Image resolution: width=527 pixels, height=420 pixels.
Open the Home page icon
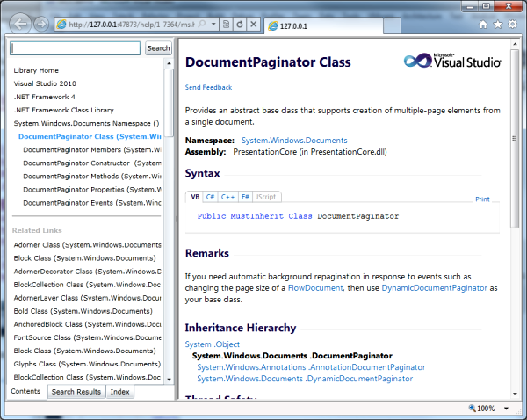483,25
